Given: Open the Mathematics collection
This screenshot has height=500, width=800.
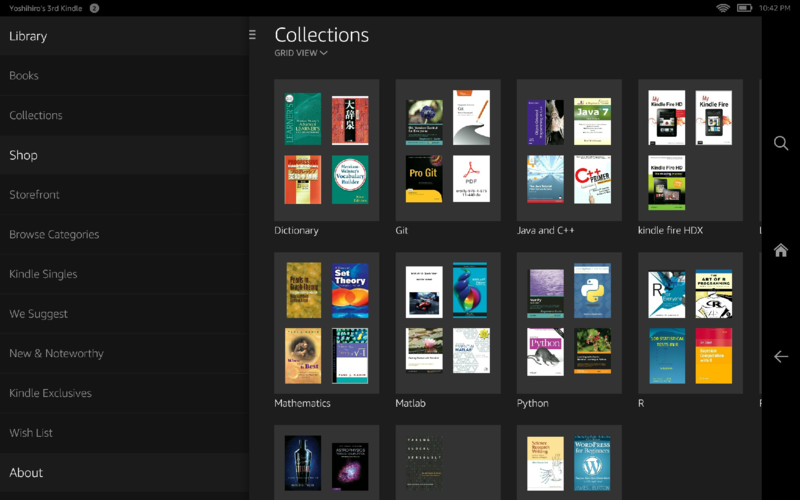Looking at the screenshot, I should tap(327, 322).
